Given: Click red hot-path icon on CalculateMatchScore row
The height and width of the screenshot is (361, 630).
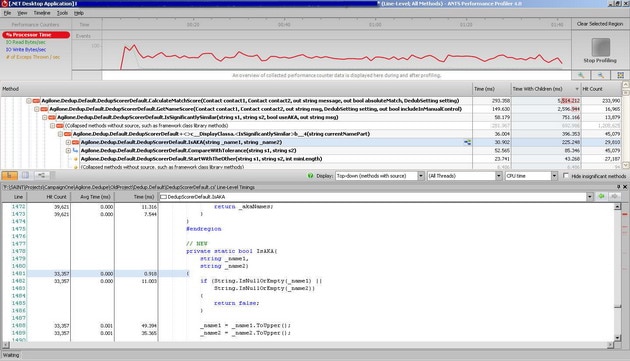Looking at the screenshot, I should pyautogui.click(x=36, y=101).
